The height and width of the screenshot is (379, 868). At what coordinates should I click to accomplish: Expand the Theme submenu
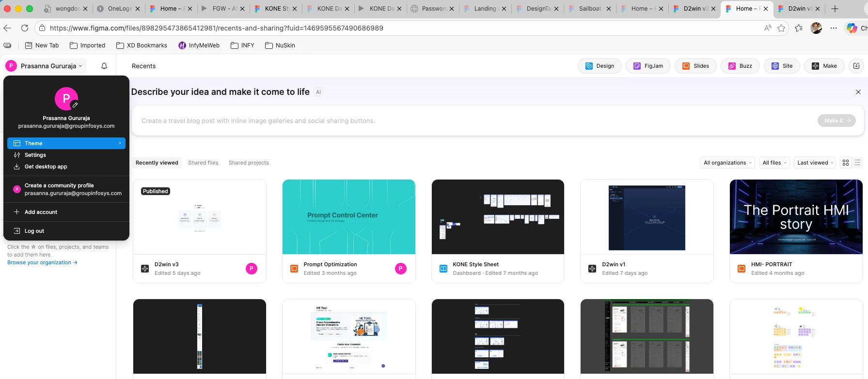point(66,143)
